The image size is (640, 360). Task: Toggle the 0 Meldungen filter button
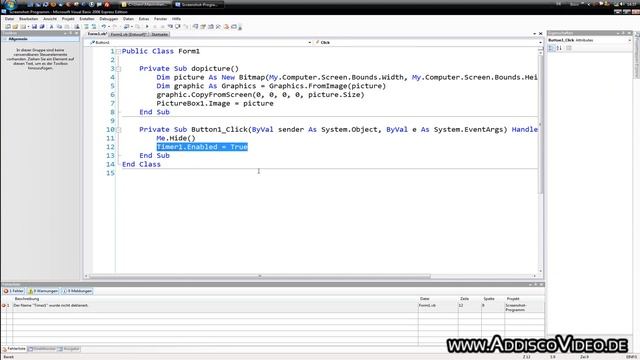tap(77, 291)
